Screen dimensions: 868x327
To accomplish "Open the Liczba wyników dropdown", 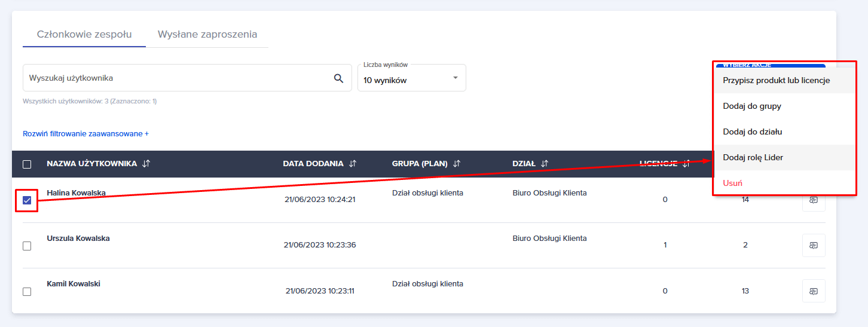I will coord(411,78).
